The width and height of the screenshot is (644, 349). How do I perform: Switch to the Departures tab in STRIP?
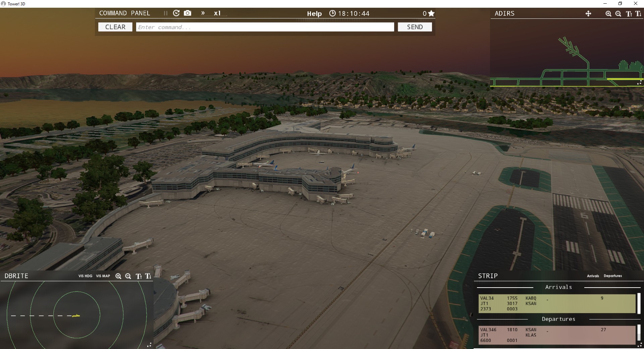(612, 276)
